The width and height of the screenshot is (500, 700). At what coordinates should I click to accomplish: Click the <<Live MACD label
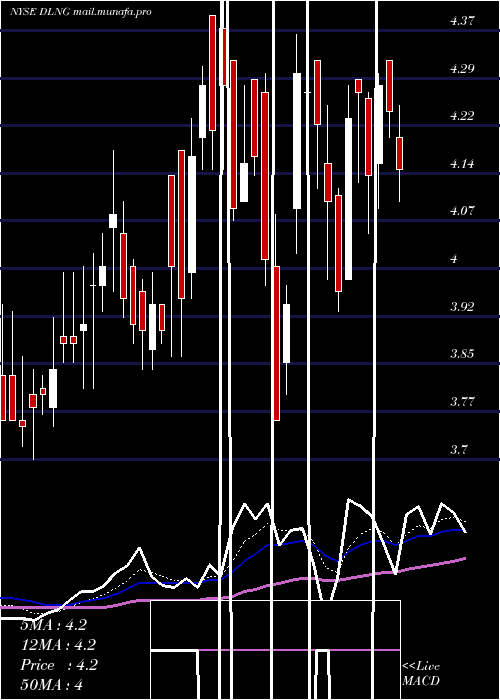421,674
